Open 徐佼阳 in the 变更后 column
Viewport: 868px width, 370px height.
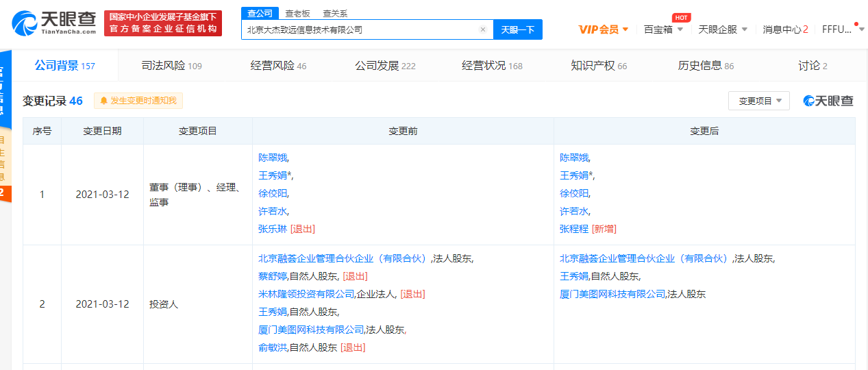tap(574, 193)
